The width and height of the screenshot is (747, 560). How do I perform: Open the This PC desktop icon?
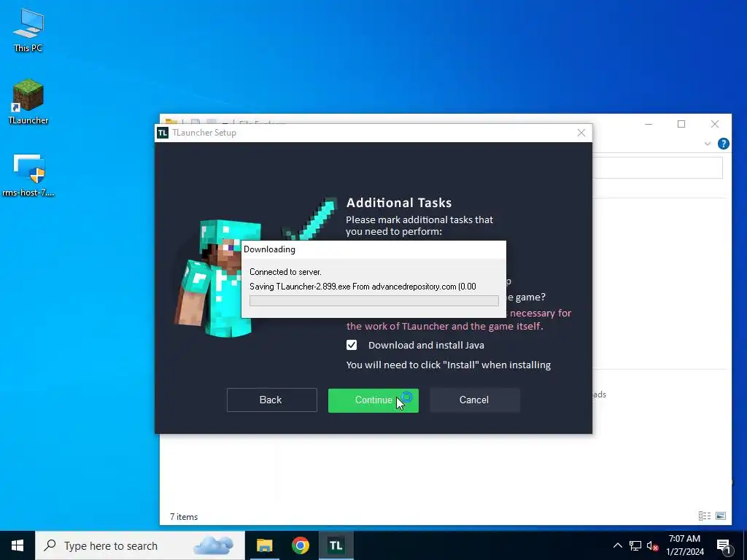pyautogui.click(x=28, y=31)
